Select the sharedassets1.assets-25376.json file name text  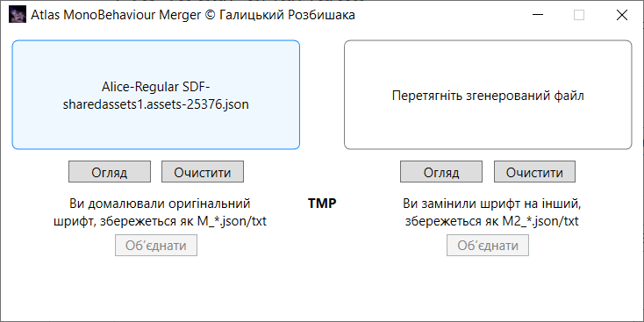pyautogui.click(x=155, y=104)
